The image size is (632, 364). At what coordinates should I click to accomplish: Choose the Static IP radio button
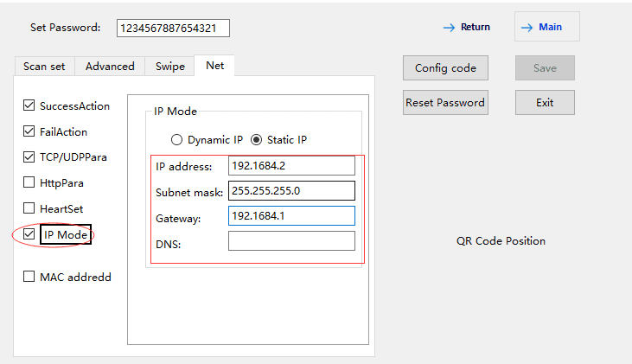256,139
